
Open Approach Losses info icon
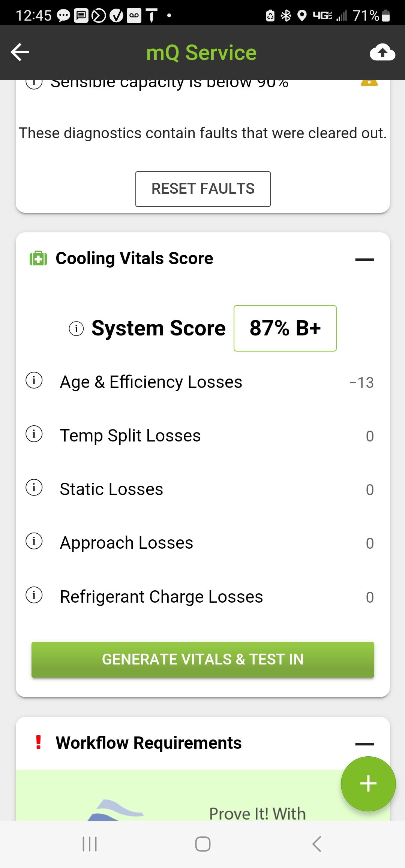34,542
